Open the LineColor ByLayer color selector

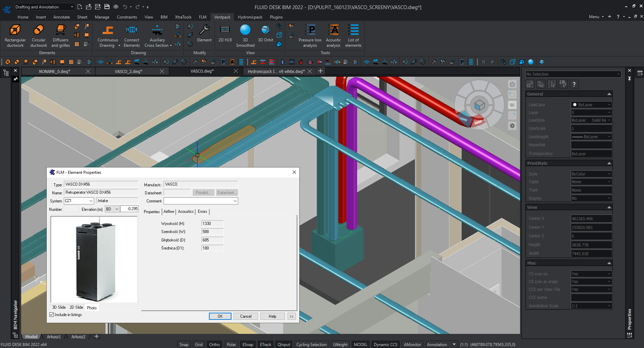(x=591, y=105)
